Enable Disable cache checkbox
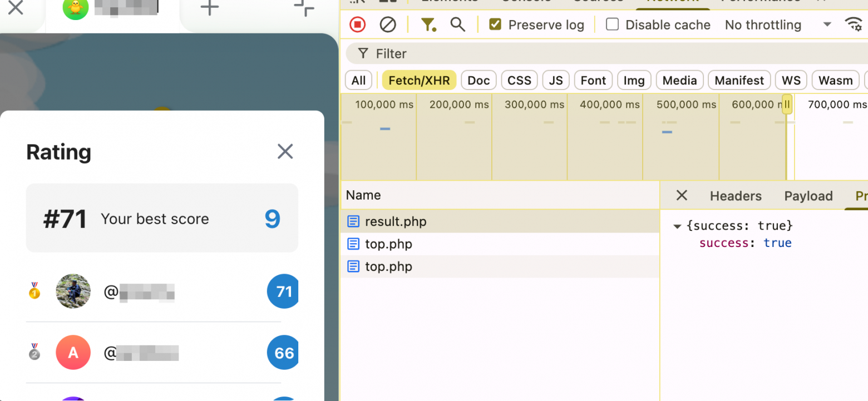 (x=612, y=24)
